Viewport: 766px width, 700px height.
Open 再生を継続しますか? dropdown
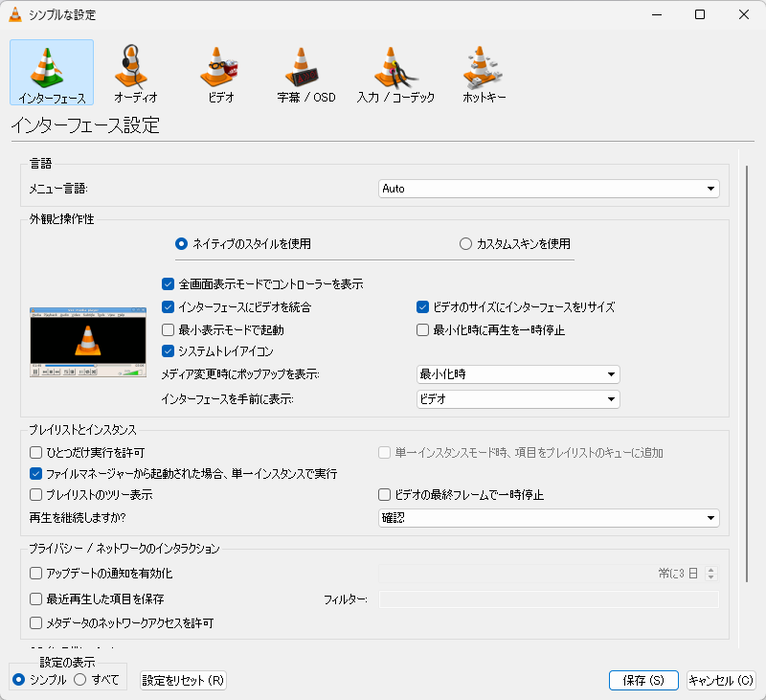point(549,518)
